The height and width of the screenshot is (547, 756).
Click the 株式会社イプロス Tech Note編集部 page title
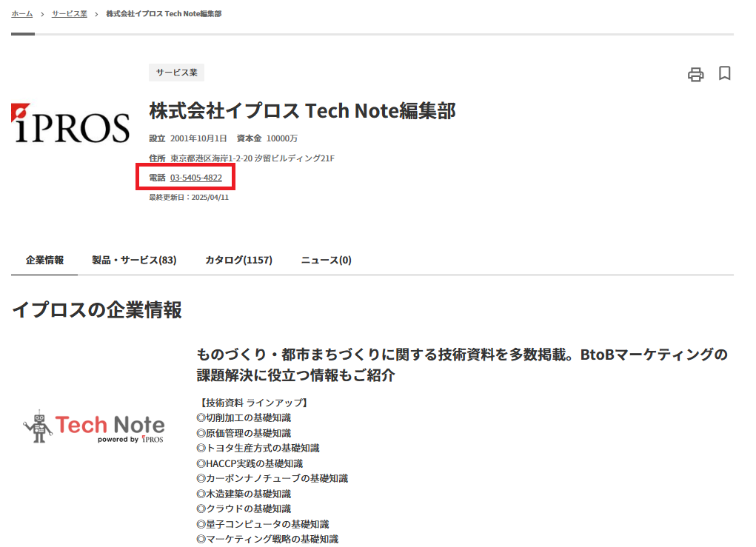point(302,111)
